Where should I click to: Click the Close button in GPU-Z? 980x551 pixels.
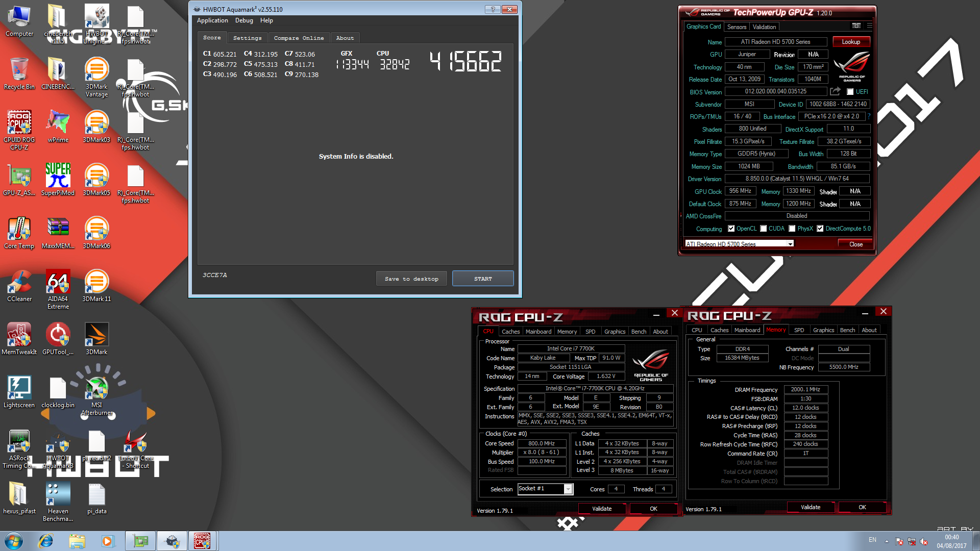click(x=856, y=244)
